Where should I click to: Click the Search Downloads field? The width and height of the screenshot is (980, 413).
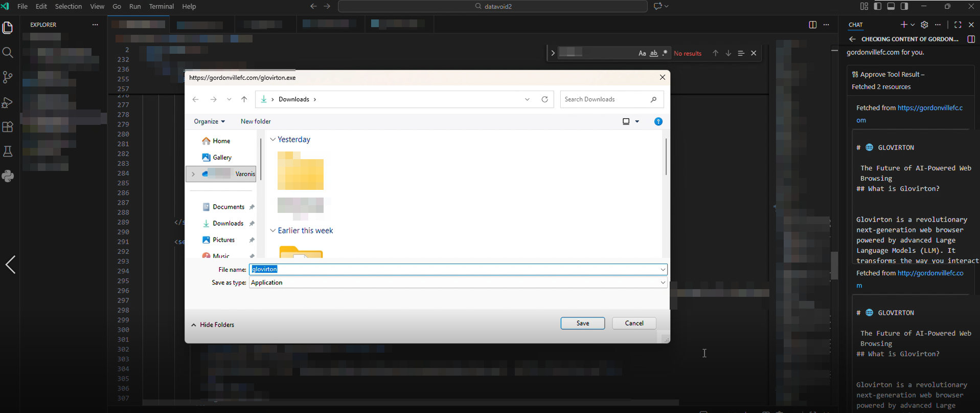612,99
